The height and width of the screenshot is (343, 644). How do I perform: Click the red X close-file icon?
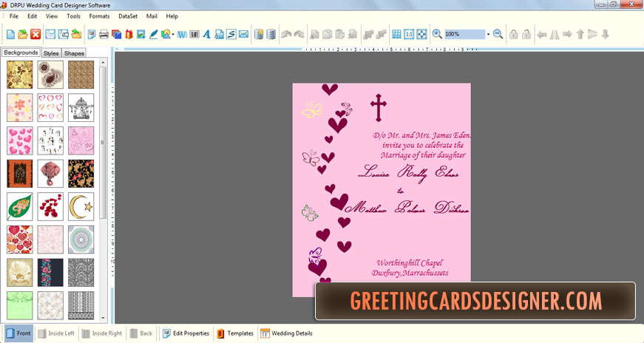pyautogui.click(x=35, y=34)
